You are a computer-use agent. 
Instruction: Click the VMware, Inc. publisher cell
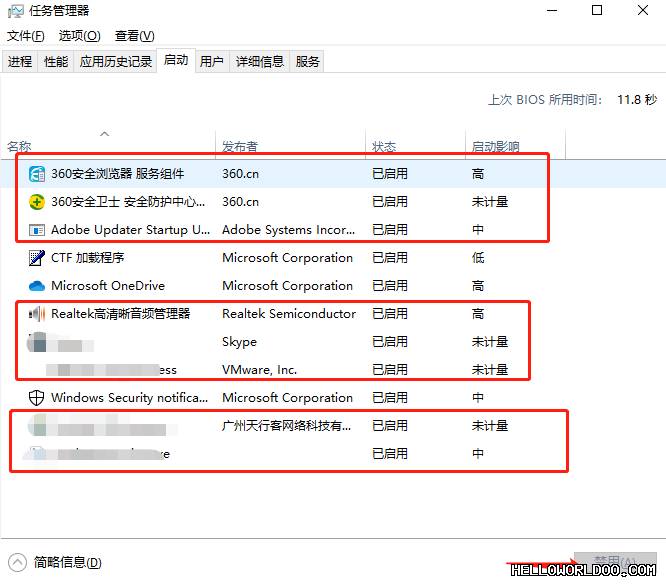(x=260, y=370)
